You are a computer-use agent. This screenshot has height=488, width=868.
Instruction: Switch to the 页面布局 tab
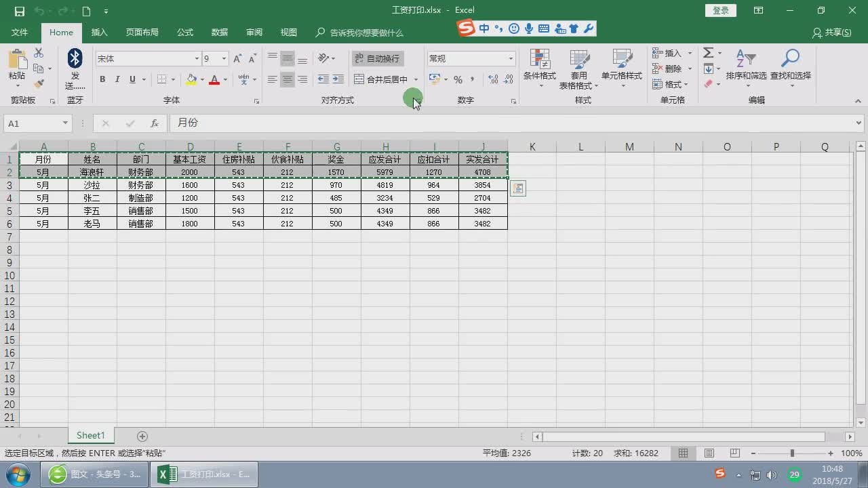point(142,33)
